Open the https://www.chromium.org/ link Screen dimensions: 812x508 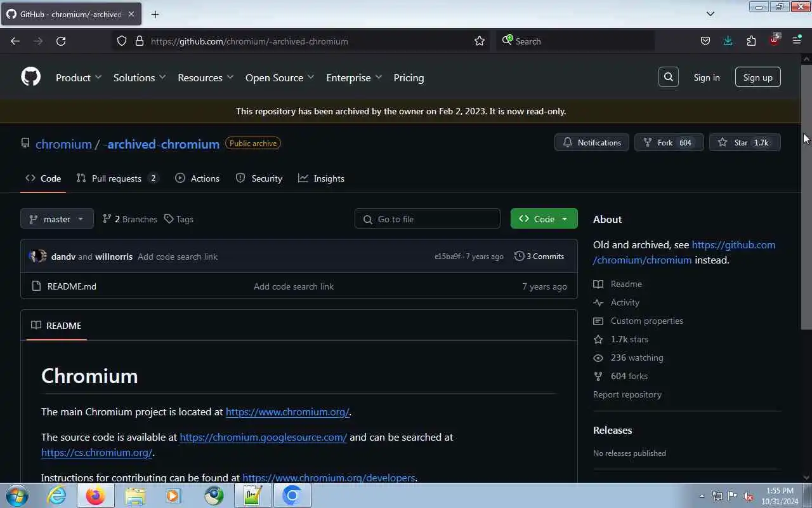(287, 411)
